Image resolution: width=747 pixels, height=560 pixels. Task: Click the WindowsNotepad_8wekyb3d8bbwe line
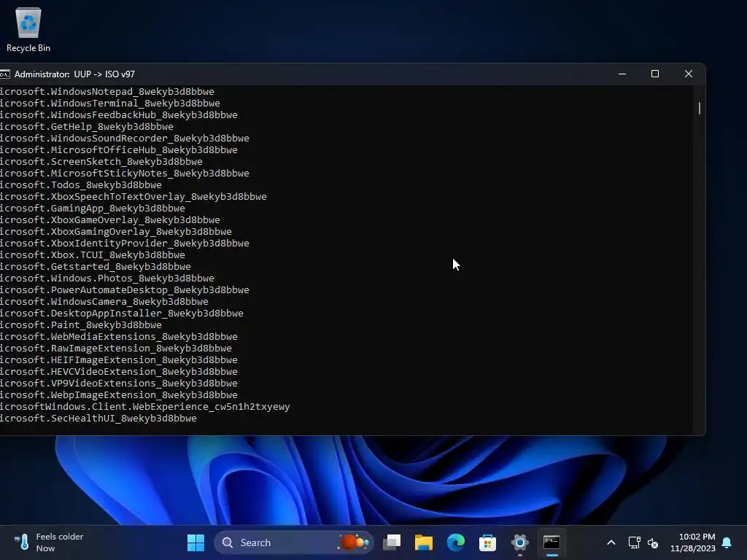point(107,91)
